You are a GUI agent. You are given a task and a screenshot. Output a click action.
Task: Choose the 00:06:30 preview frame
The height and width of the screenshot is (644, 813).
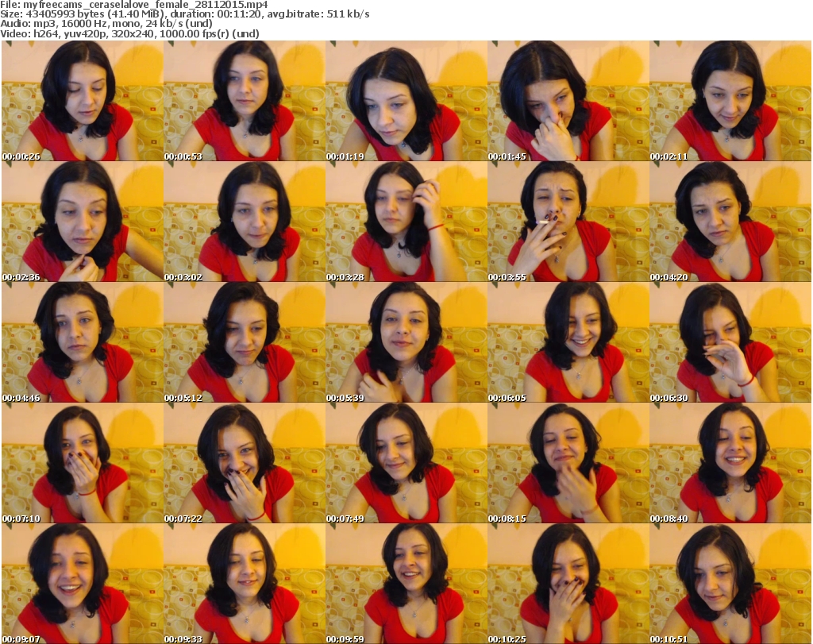point(730,342)
